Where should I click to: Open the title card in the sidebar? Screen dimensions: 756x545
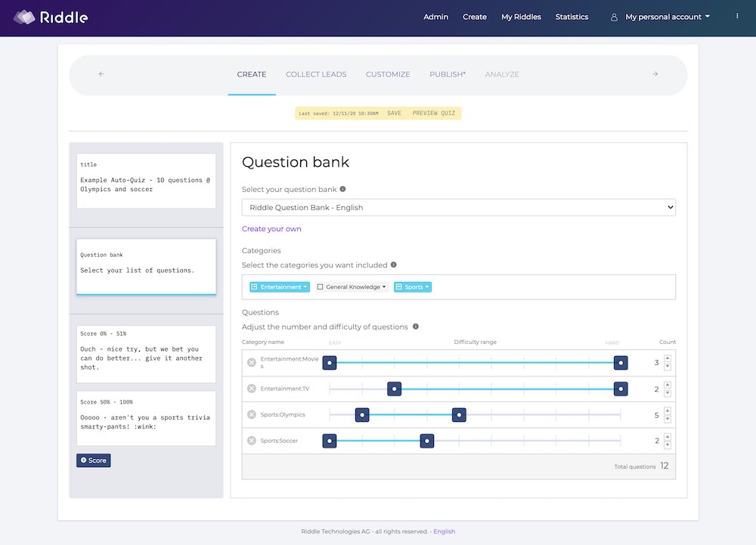pos(146,181)
